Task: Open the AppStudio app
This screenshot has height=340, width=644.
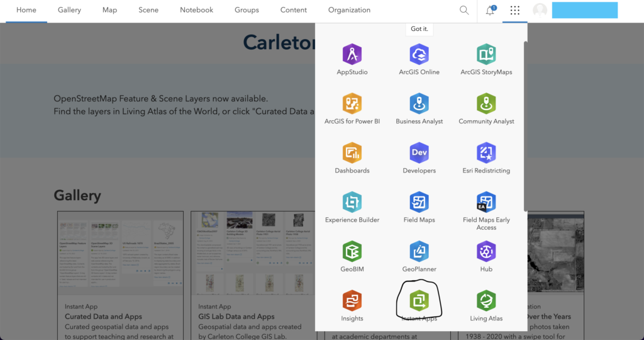Action: [352, 60]
